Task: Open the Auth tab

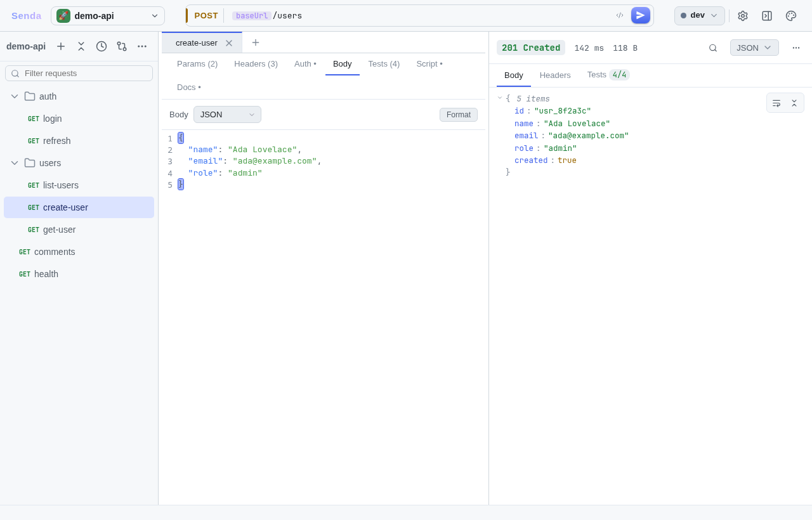Action: click(x=305, y=64)
